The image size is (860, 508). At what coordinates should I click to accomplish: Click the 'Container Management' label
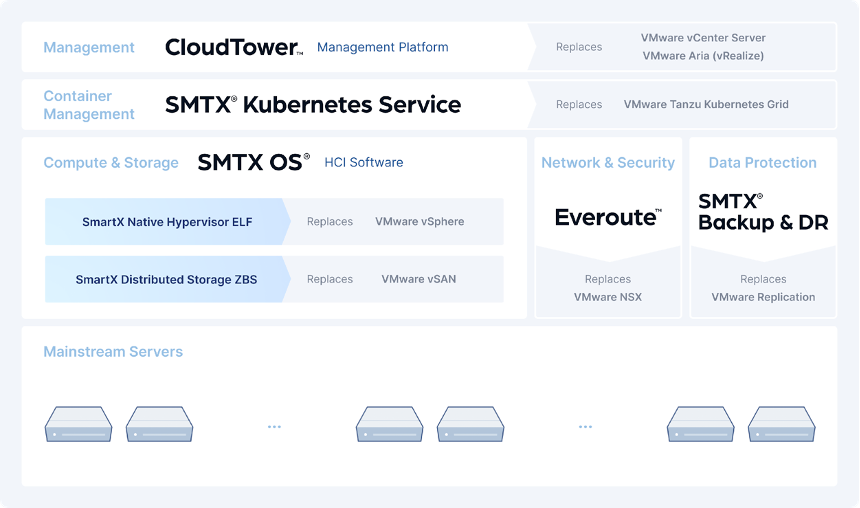pyautogui.click(x=89, y=105)
